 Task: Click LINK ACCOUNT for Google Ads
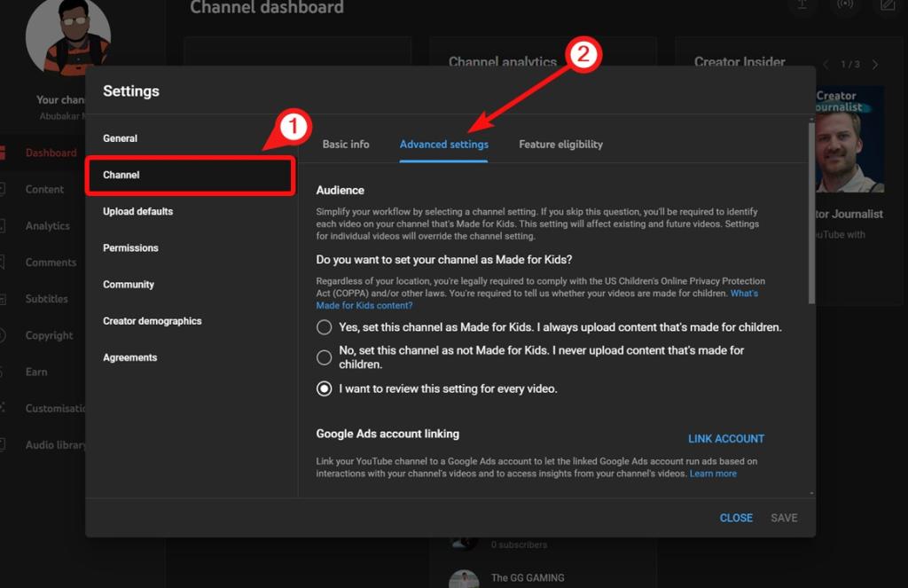click(x=726, y=438)
